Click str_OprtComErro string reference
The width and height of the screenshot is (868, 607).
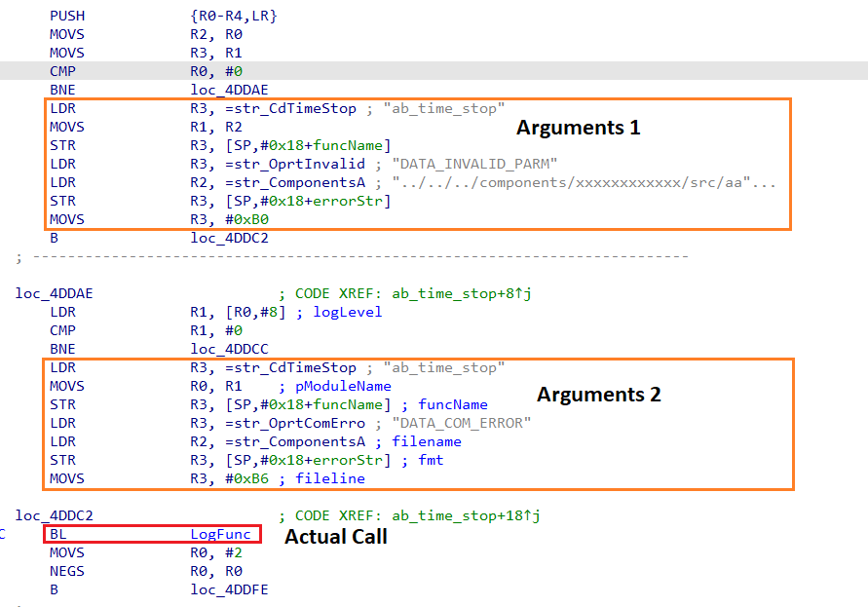(295, 423)
